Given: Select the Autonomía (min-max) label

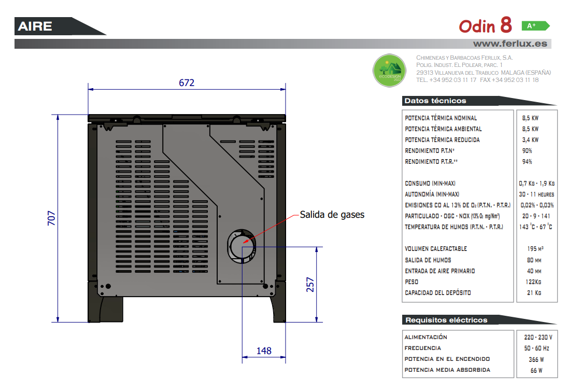Looking at the screenshot, I should [432, 194].
